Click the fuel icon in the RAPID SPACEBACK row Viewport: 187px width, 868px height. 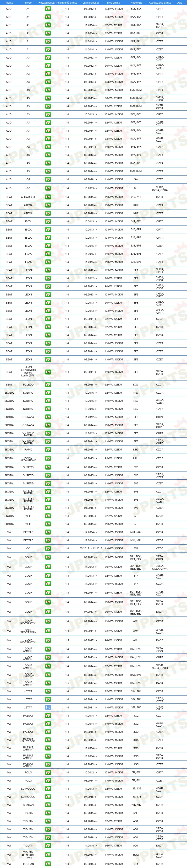tap(48, 458)
